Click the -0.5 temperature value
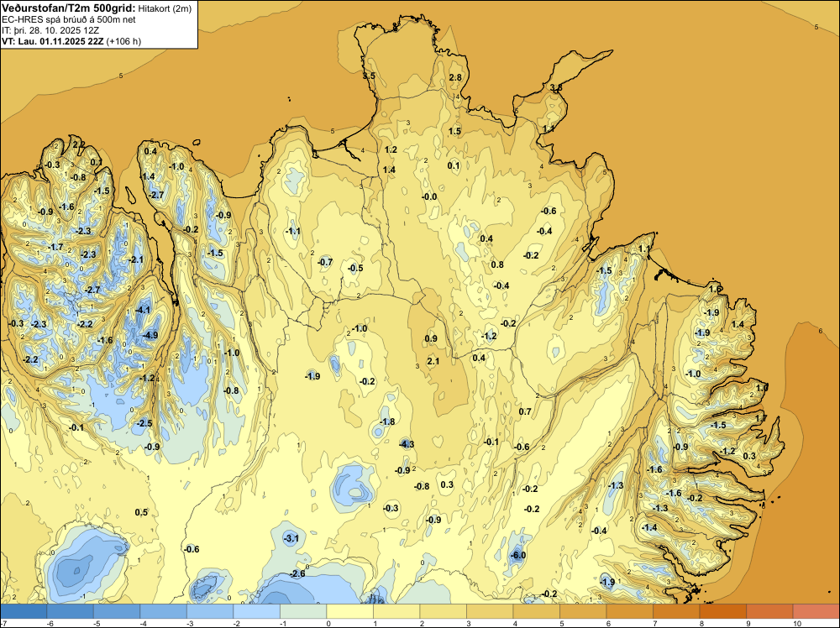This screenshot has width=840, height=628. coord(355,268)
